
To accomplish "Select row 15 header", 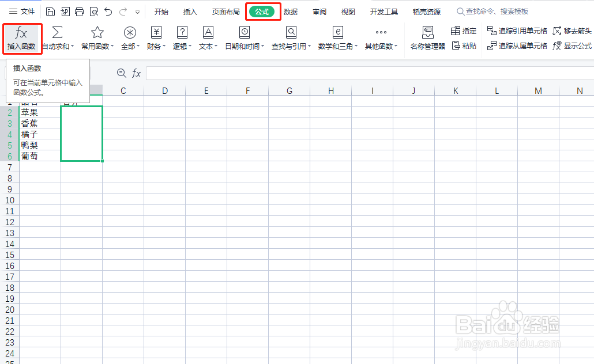I will point(10,255).
